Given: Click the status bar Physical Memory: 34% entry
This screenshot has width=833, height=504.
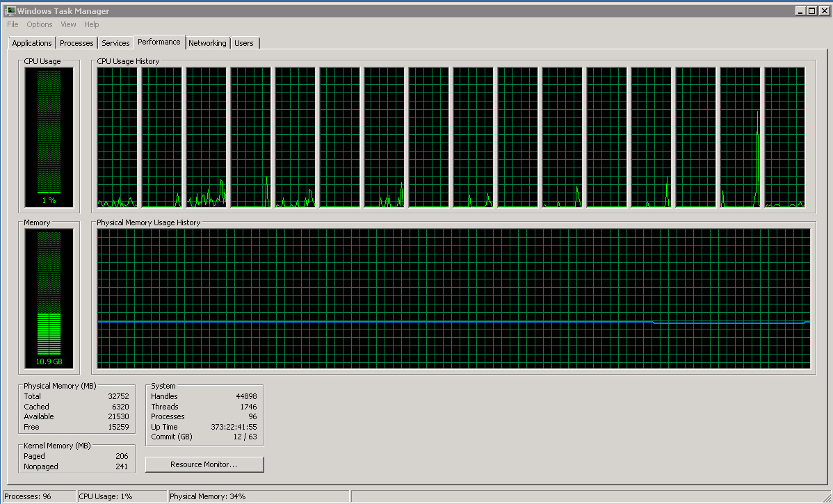Looking at the screenshot, I should pos(258,496).
